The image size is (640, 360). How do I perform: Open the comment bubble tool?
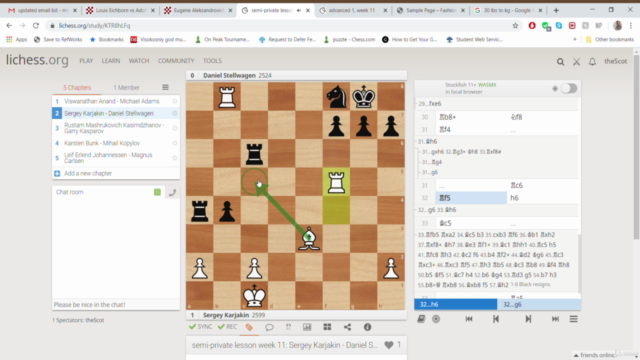click(x=269, y=327)
